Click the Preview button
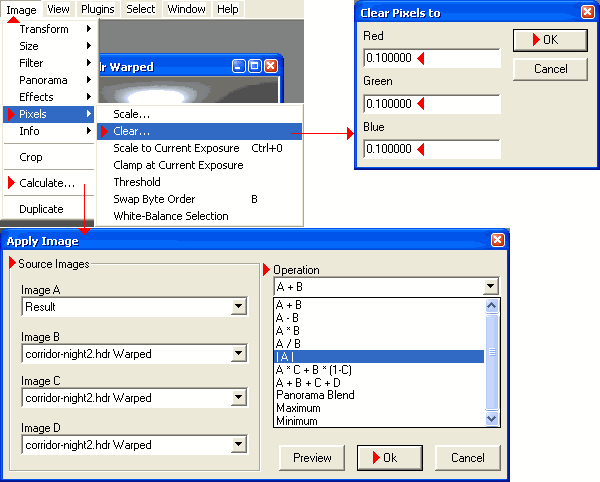 [x=312, y=458]
